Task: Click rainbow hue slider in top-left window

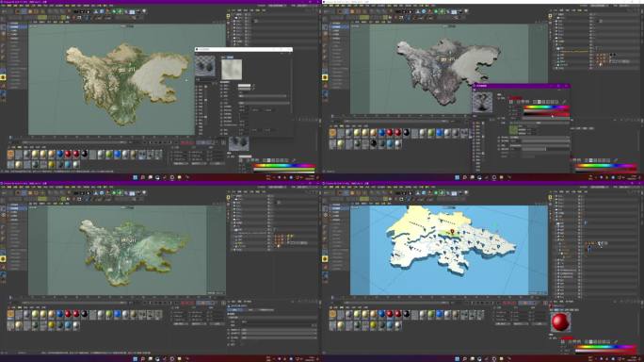Action: (284, 165)
